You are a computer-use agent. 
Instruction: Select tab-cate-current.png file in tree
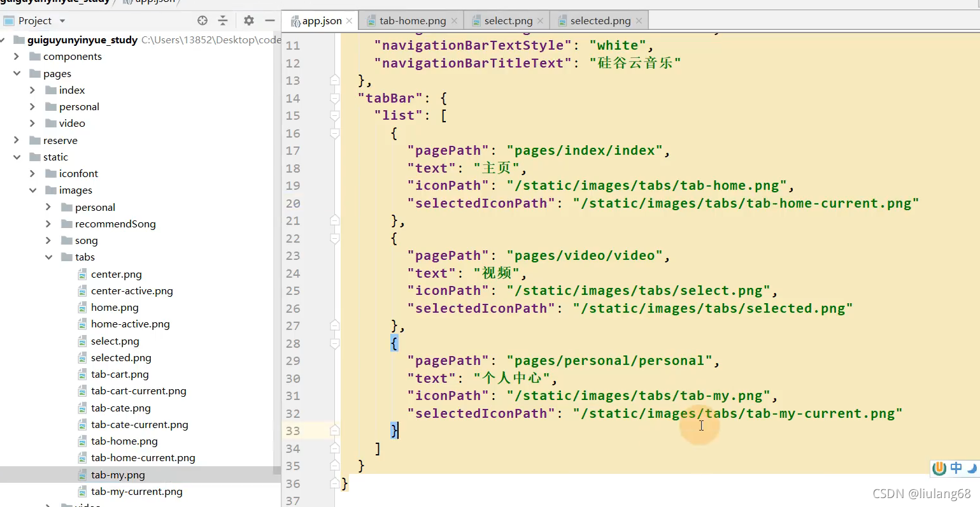[x=139, y=425]
